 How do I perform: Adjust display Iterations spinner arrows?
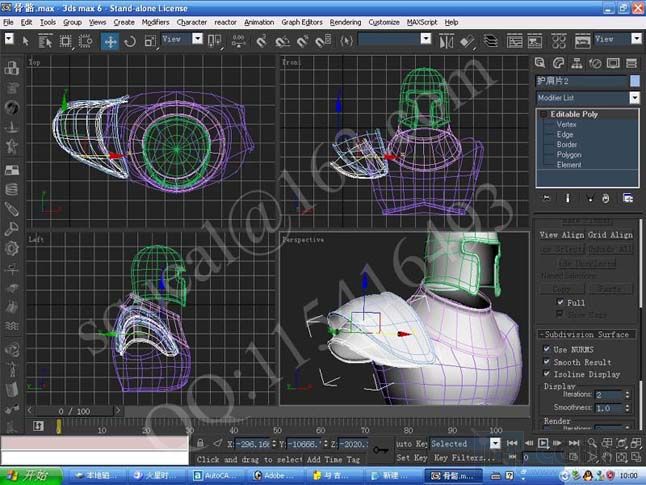pyautogui.click(x=627, y=395)
